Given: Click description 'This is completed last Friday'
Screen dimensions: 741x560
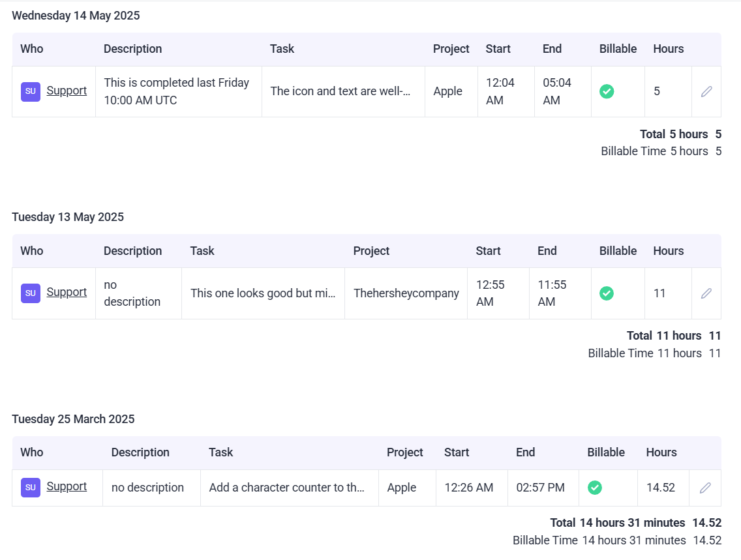Looking at the screenshot, I should tap(177, 83).
